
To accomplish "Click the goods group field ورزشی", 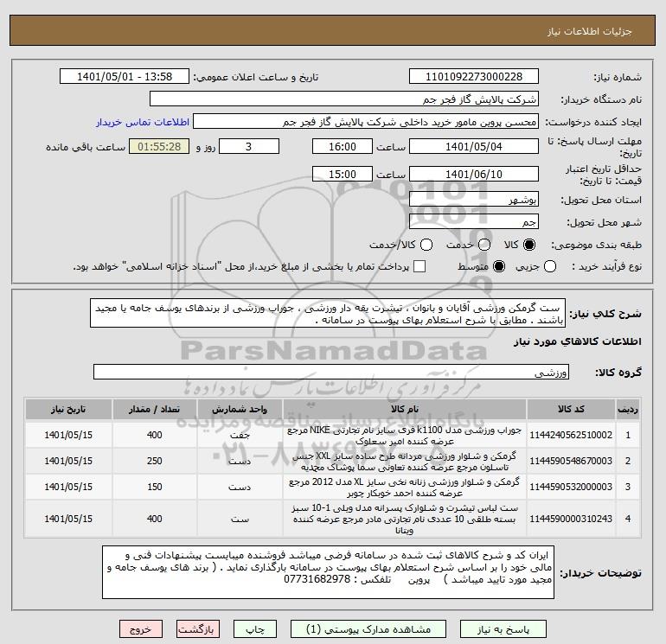I will pyautogui.click(x=331, y=373).
